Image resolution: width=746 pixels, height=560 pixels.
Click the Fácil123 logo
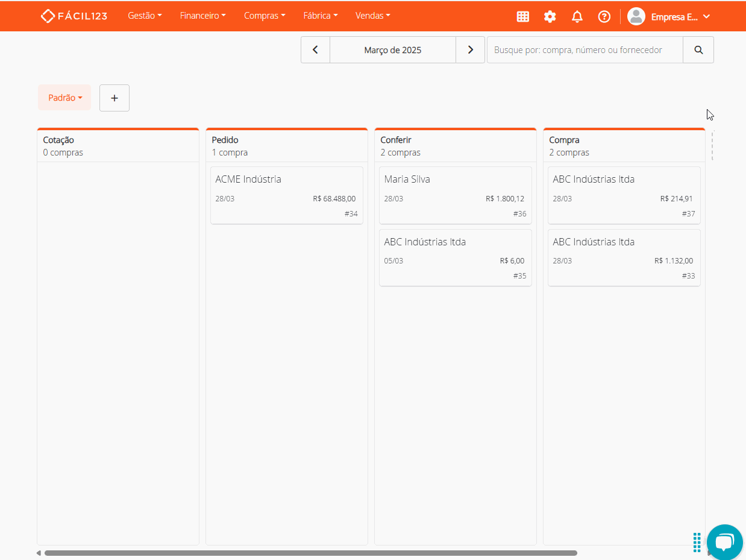[x=74, y=16]
